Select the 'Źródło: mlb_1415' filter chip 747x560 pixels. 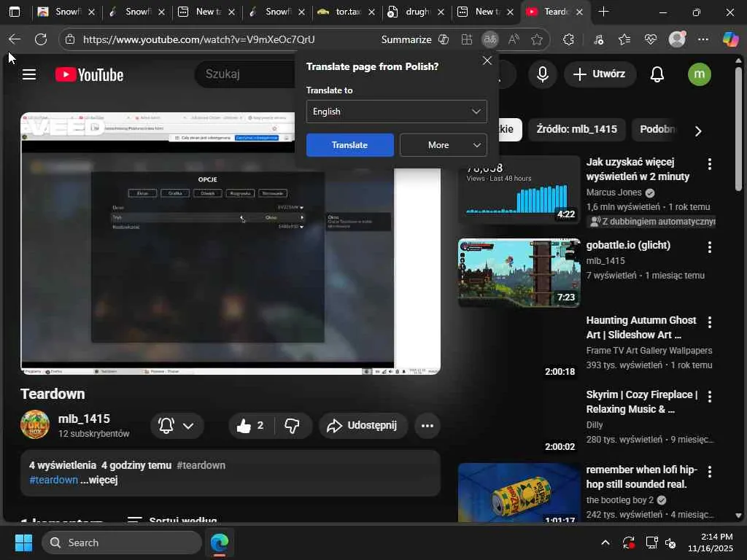[576, 130]
